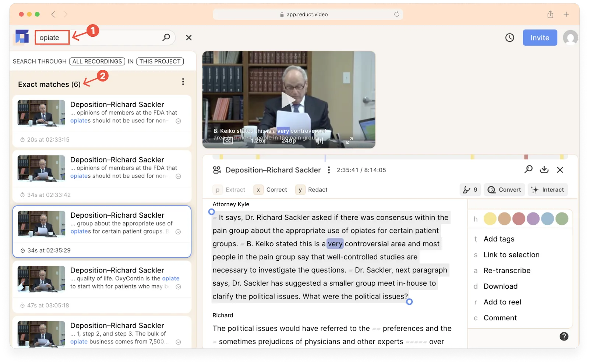Choose the blue highlight color

tap(547, 219)
